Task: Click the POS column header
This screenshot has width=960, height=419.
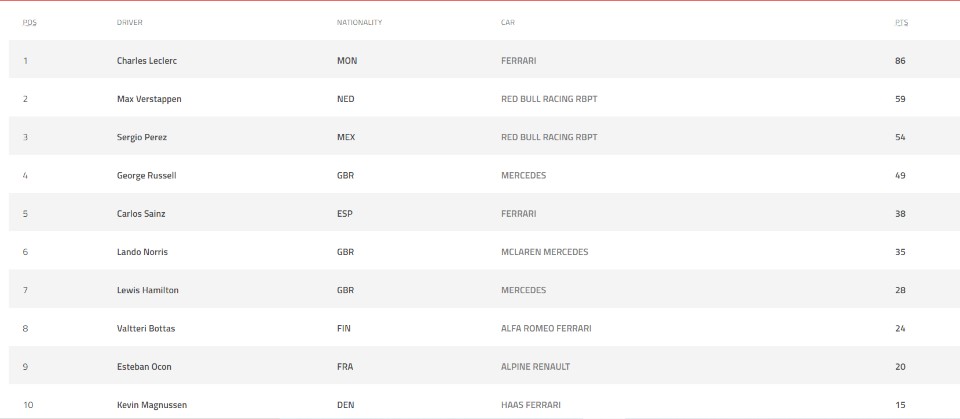Action: point(29,22)
